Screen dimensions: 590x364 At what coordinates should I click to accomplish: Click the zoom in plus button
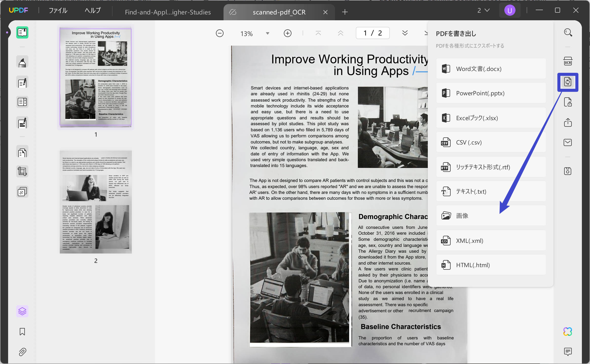(x=287, y=33)
